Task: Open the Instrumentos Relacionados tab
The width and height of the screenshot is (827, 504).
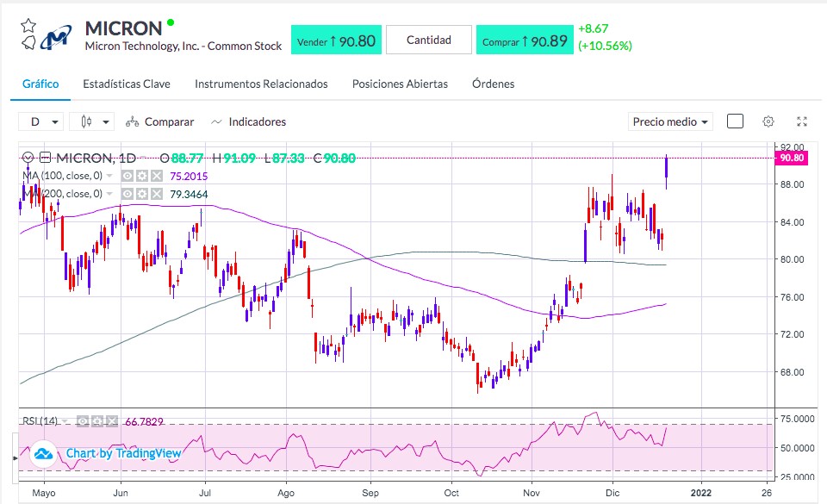Action: (x=261, y=84)
